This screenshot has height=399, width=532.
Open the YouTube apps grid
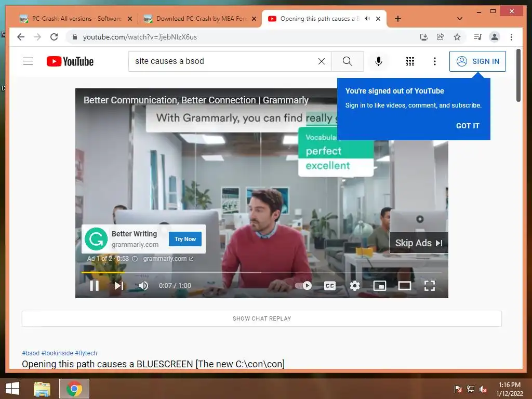point(410,61)
